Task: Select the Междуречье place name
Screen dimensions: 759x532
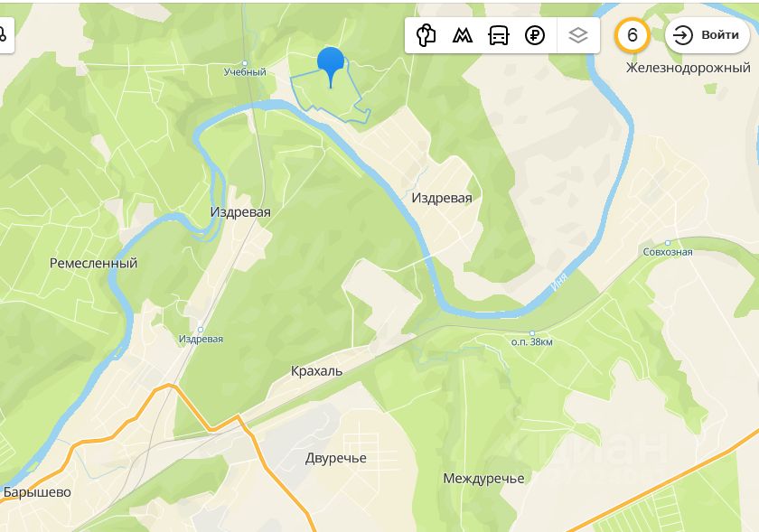Action: point(483,479)
